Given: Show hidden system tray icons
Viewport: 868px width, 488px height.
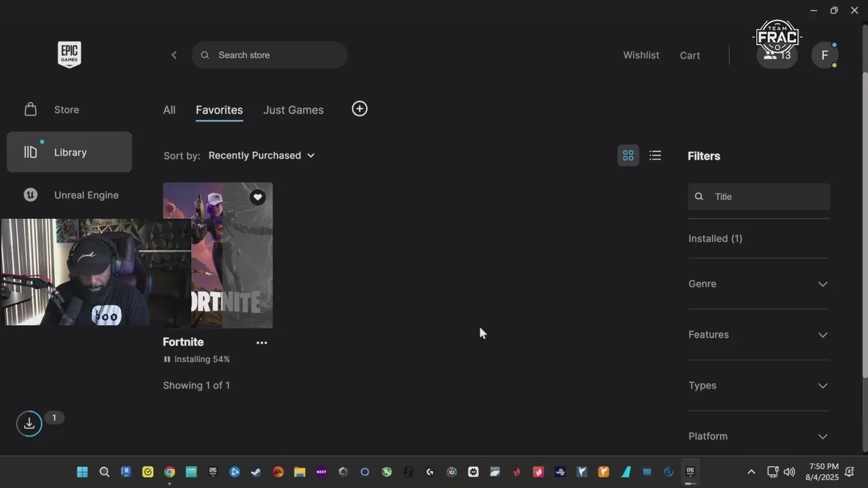Looking at the screenshot, I should coord(751,472).
